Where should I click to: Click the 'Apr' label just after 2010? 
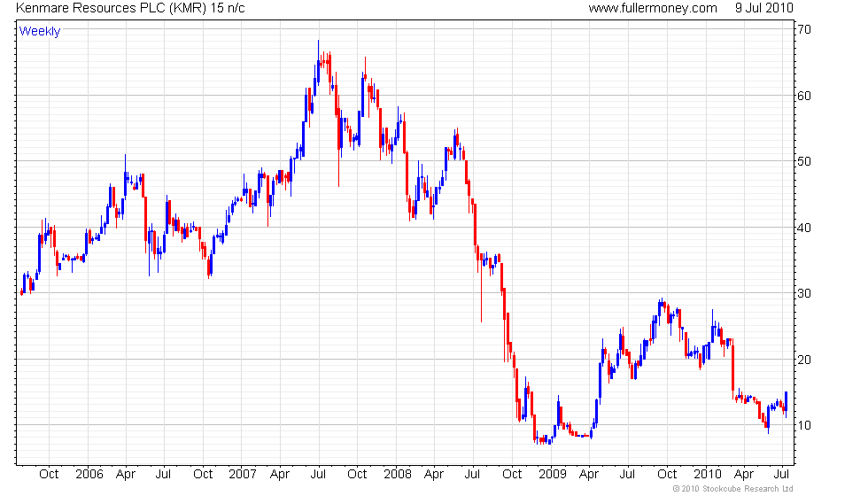[x=743, y=475]
